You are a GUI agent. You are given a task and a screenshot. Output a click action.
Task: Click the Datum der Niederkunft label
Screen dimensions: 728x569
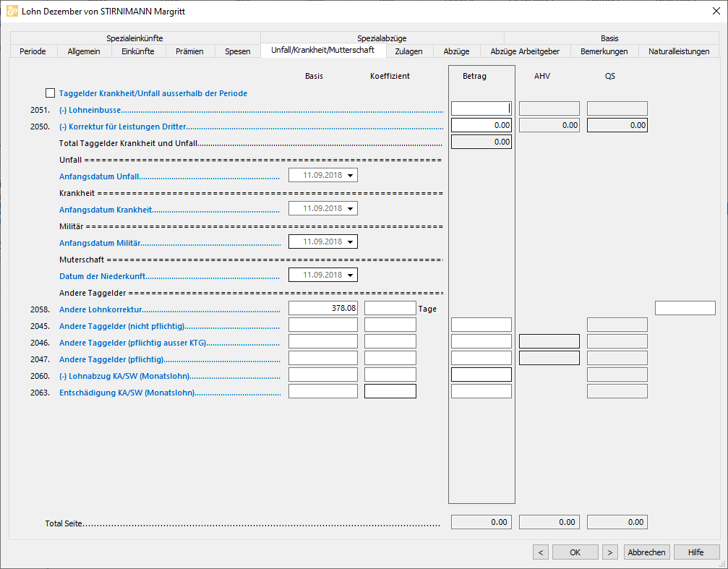tap(102, 276)
